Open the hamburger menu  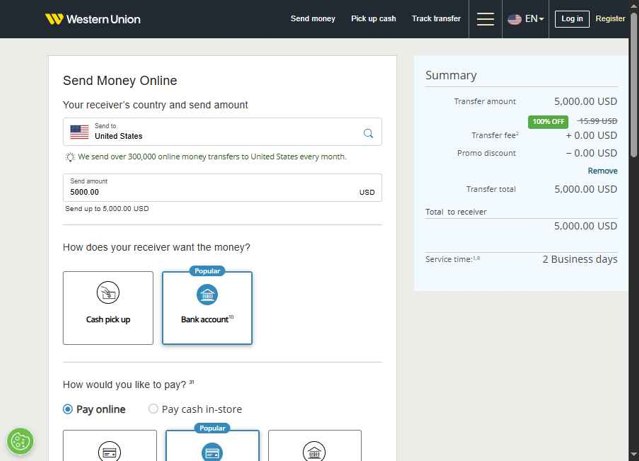[485, 19]
